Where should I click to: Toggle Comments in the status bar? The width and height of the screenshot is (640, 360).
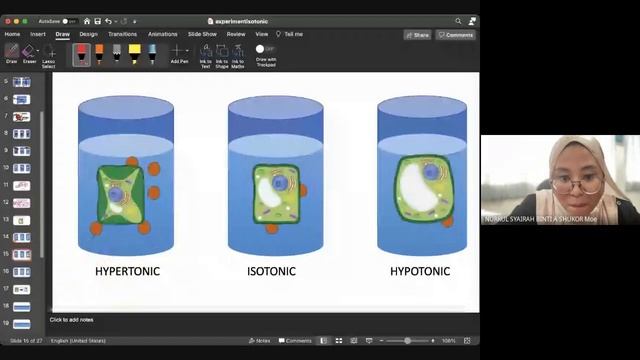(x=295, y=340)
